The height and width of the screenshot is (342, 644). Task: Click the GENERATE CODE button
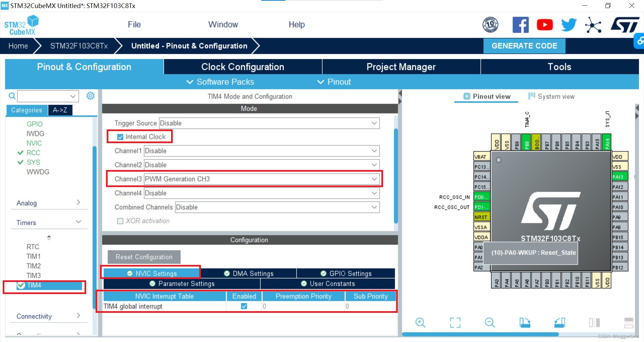pyautogui.click(x=524, y=46)
